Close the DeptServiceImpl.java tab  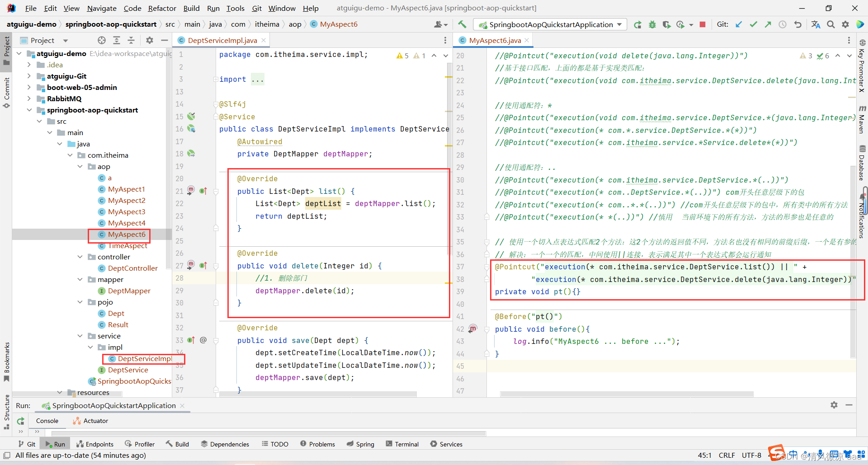coord(264,40)
